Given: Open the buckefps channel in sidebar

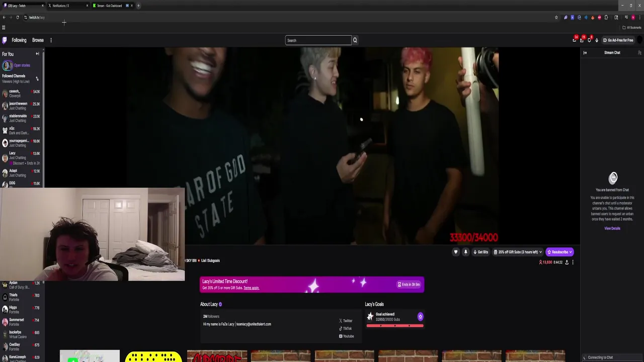Looking at the screenshot, I should 21,334.
